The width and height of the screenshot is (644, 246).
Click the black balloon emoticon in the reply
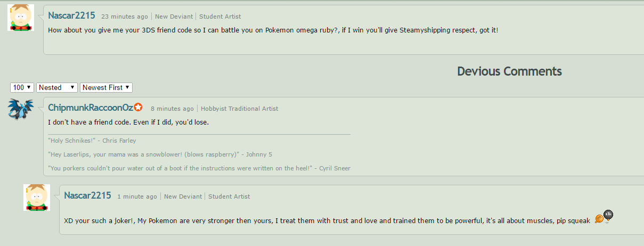pyautogui.click(x=608, y=215)
